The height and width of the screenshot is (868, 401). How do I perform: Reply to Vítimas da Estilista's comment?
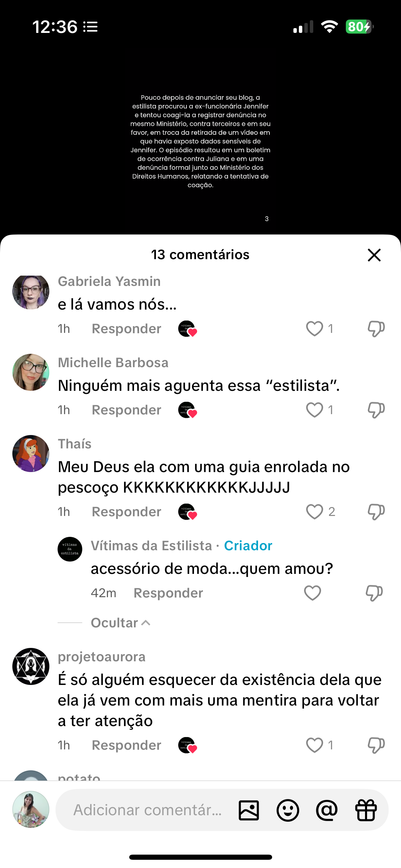coord(168,593)
